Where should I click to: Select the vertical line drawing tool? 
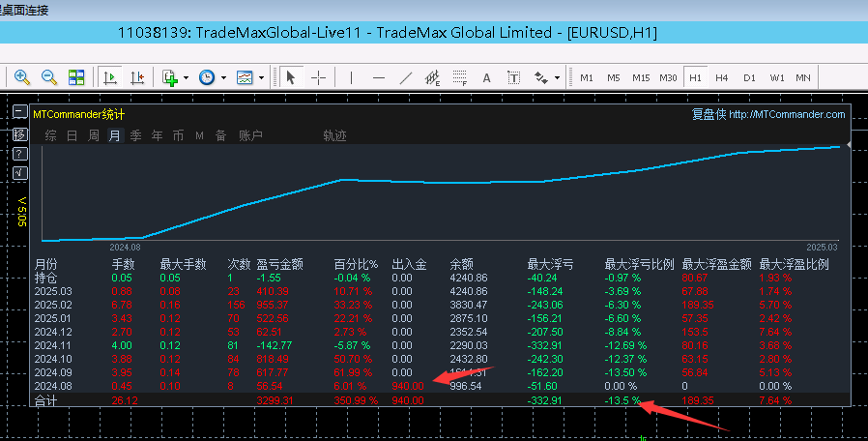[352, 77]
